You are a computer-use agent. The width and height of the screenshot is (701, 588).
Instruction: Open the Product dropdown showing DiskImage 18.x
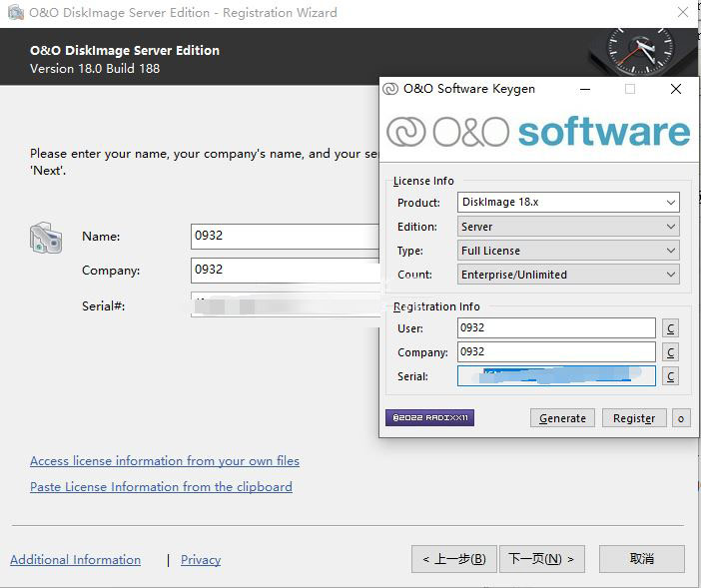(x=568, y=203)
